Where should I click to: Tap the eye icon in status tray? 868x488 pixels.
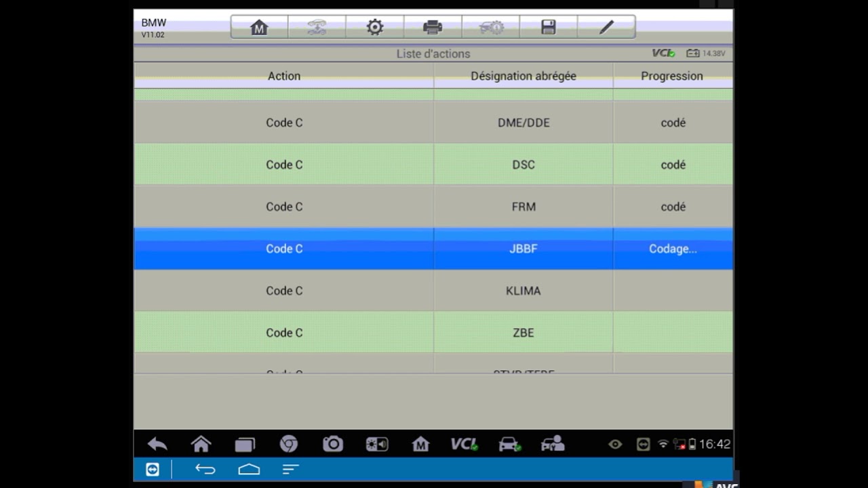click(x=615, y=445)
